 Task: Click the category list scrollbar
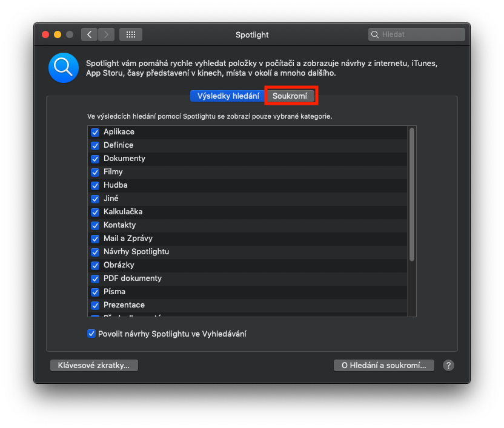pyautogui.click(x=412, y=195)
